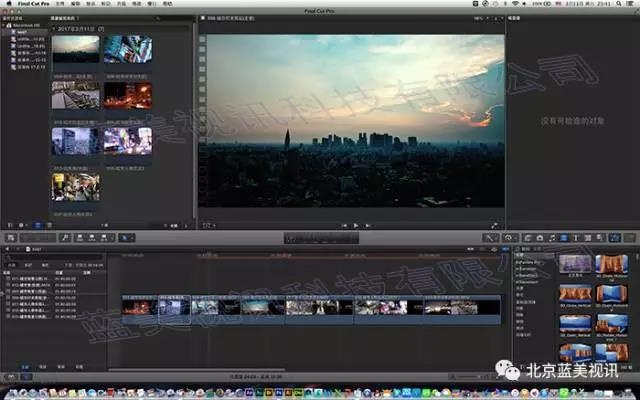The height and width of the screenshot is (400, 640).
Task: Open the viewer zoom percentage dropdown
Action: pos(480,18)
